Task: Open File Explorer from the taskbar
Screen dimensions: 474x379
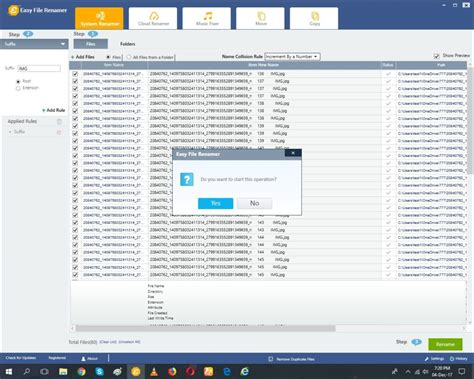Action: coord(63,371)
